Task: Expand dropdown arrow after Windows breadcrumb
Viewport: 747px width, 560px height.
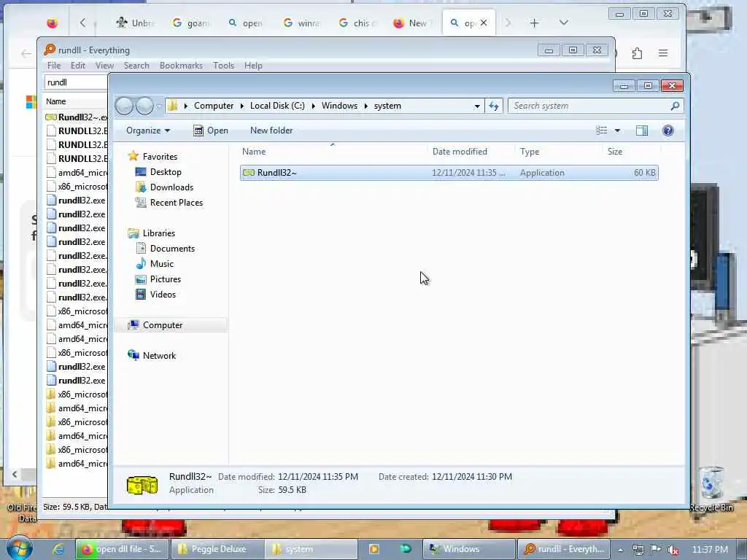Action: coord(366,106)
